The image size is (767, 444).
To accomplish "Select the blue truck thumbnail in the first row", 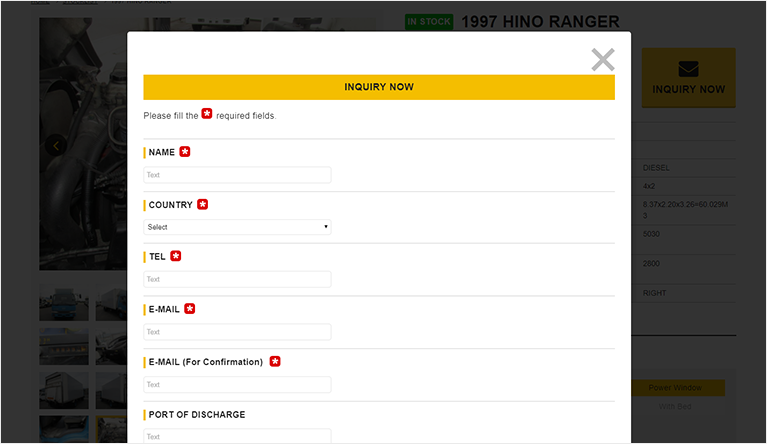I will coord(64,303).
